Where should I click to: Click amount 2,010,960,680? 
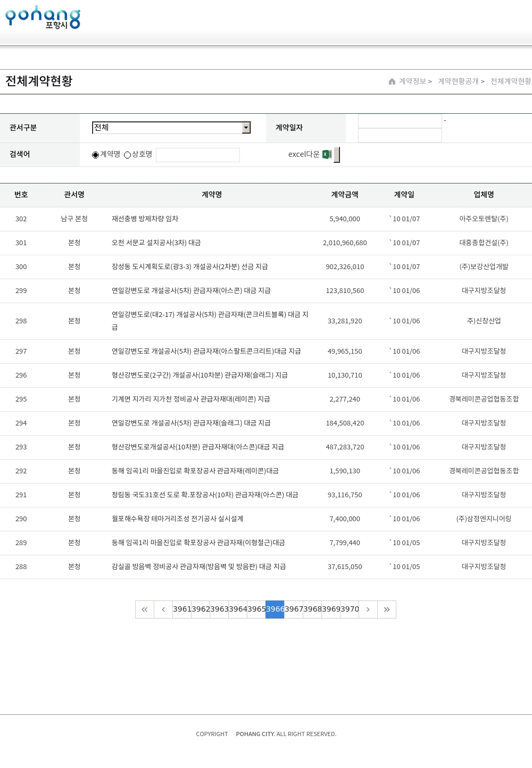point(345,243)
